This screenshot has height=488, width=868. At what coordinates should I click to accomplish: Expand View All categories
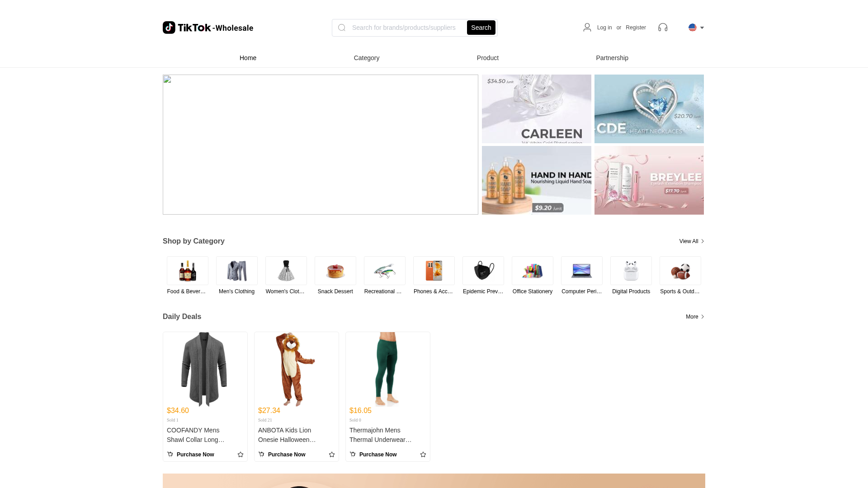[x=692, y=241]
